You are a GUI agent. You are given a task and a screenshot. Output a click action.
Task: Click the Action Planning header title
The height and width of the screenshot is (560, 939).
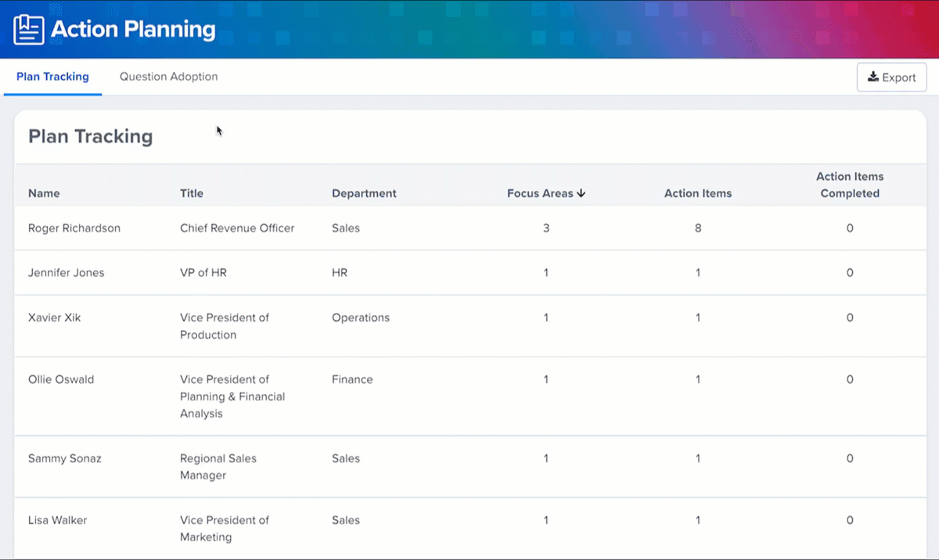[133, 30]
